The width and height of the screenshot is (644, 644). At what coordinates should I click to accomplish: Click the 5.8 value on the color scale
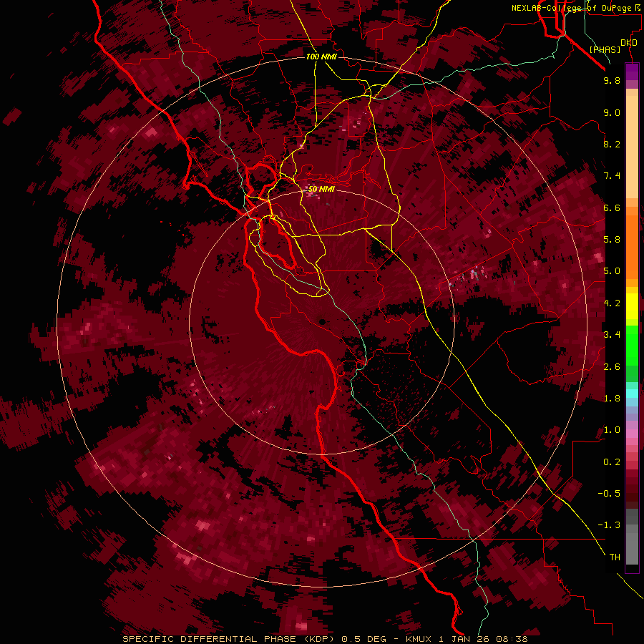(612, 240)
